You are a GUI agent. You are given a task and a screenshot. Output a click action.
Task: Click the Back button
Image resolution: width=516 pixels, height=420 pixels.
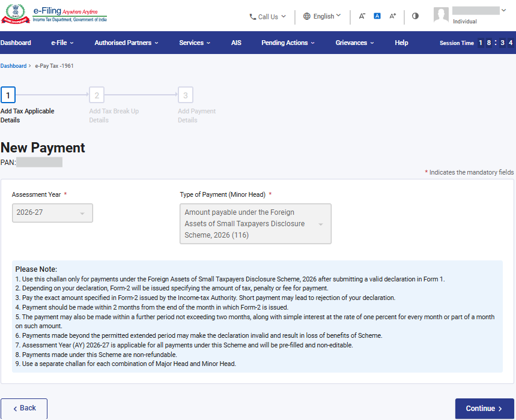coord(24,408)
